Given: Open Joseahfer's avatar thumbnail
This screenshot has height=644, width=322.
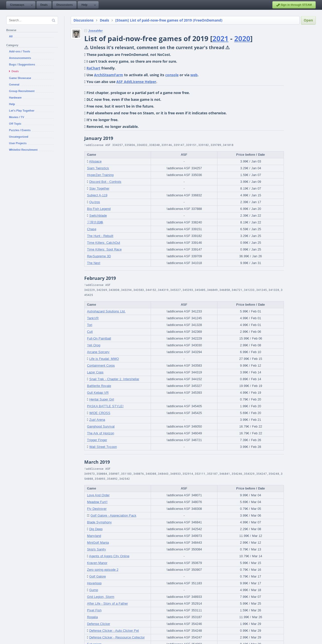Looking at the screenshot, I should pyautogui.click(x=76, y=34).
